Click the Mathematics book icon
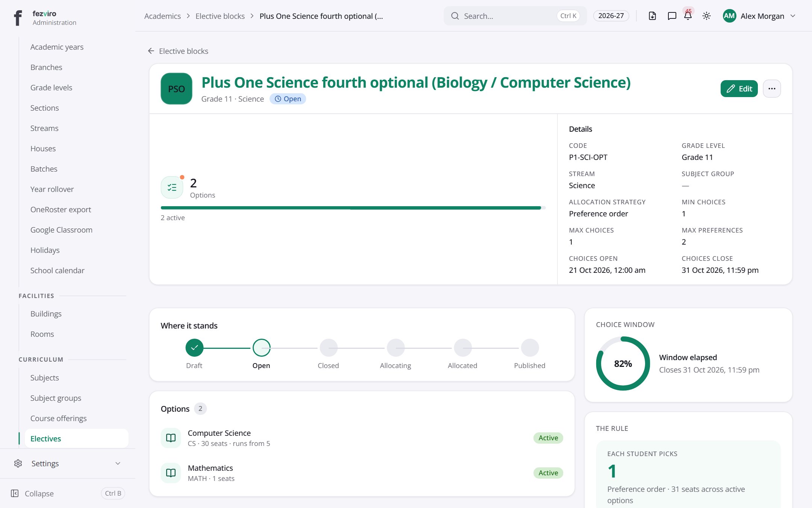This screenshot has height=508, width=812. pos(171,473)
